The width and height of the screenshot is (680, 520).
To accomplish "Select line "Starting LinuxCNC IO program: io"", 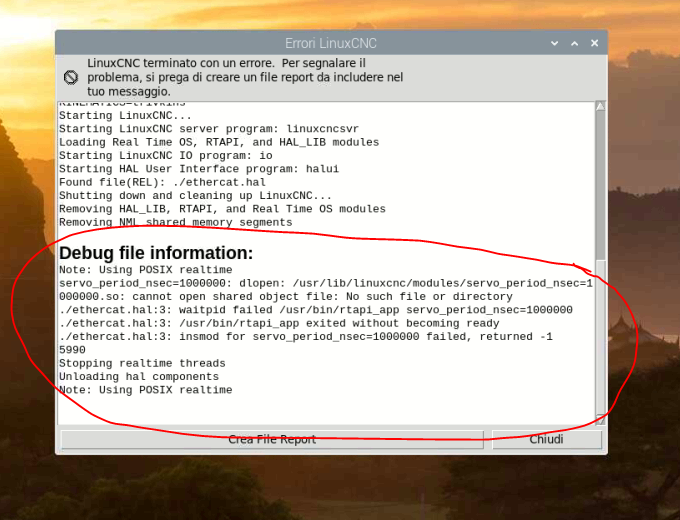I will [165, 156].
